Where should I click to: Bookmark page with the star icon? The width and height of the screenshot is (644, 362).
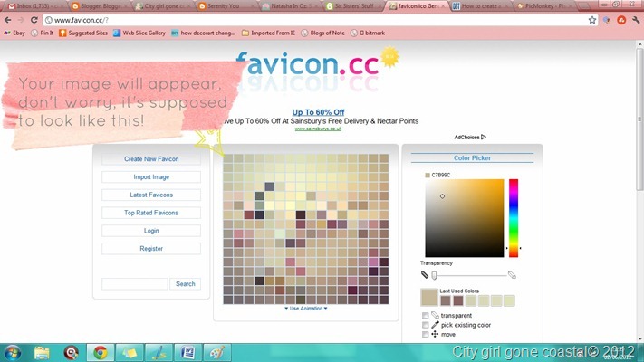coord(591,20)
